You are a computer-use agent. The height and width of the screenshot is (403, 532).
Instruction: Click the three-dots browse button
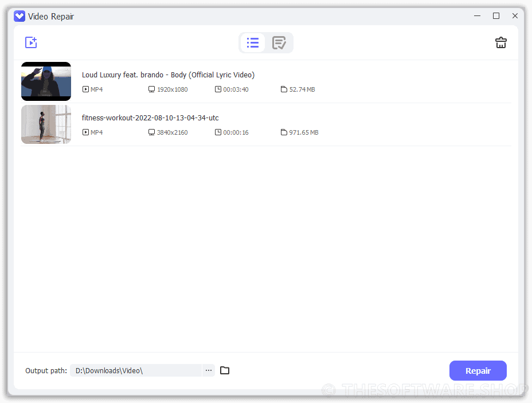tap(208, 370)
